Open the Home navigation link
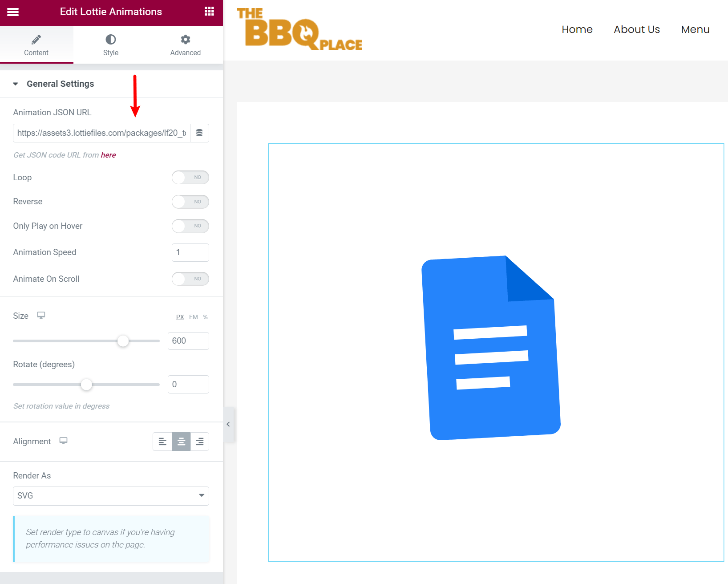 [x=577, y=29]
